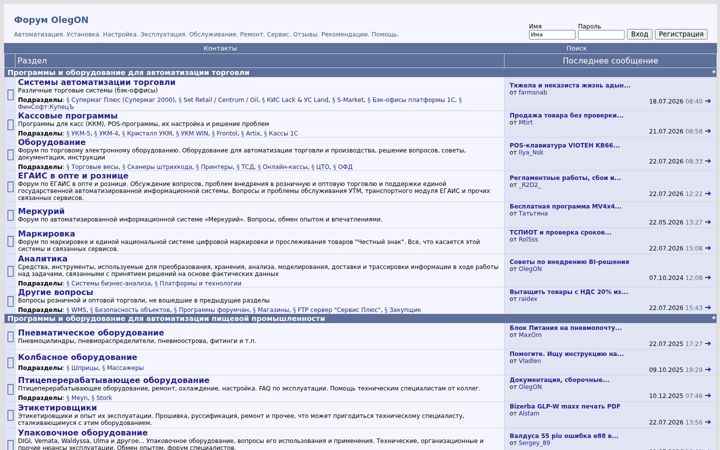
Task: Open Пневматическое оборудование forum
Action: pos(91,333)
